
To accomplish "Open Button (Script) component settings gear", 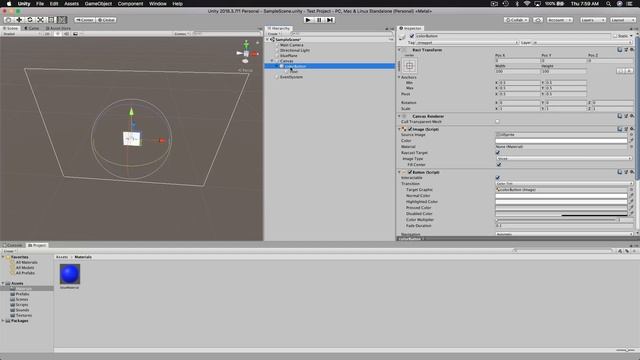I will pyautogui.click(x=632, y=172).
